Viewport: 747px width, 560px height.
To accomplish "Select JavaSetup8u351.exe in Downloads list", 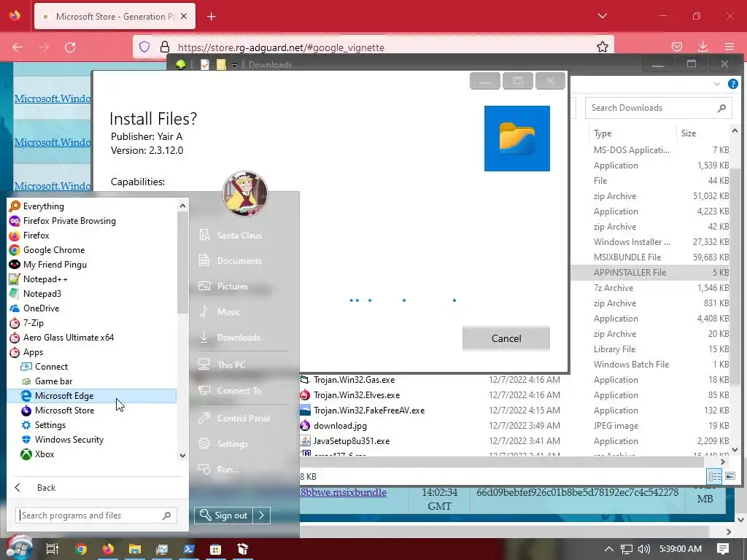I will (352, 441).
